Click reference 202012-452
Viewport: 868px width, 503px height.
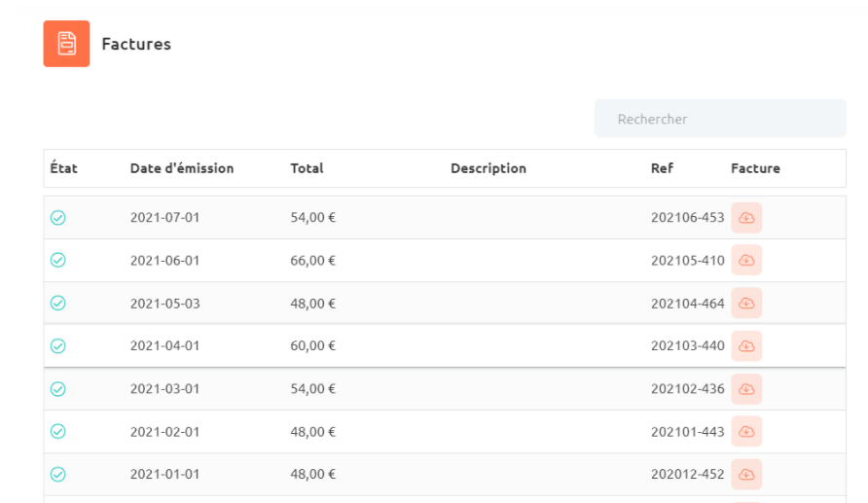[x=688, y=474]
